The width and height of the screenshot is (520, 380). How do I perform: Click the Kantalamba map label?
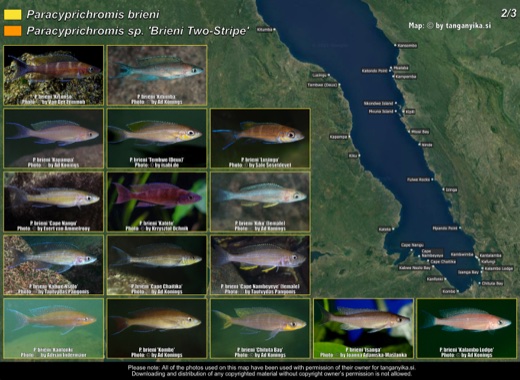(490, 256)
